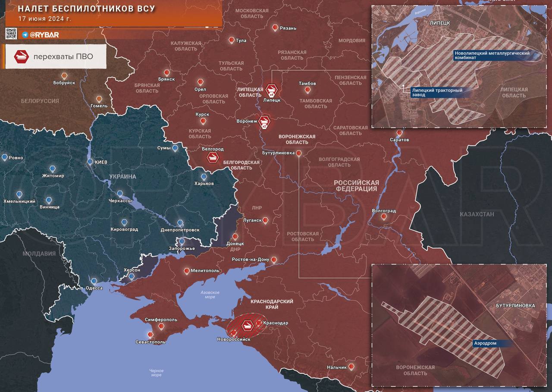Viewport: 552px width, 392px height.
Task: Click the red marker for Волгоград
Action: click(x=384, y=217)
